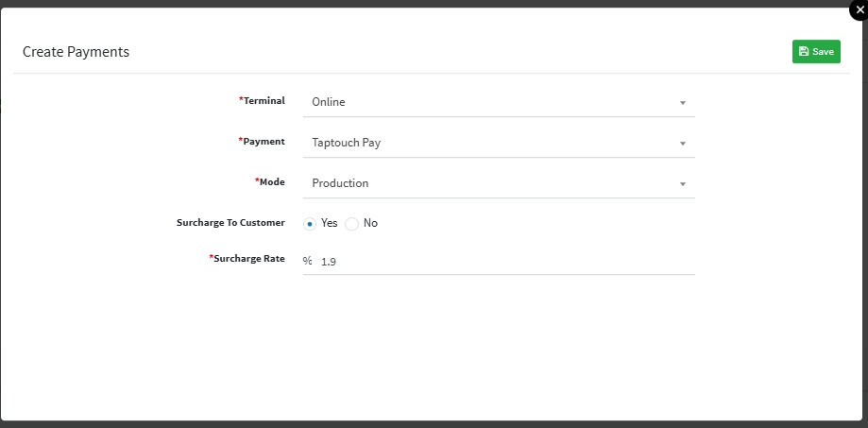Click the Mode field's dropdown arrow
The image size is (868, 428).
click(x=682, y=184)
